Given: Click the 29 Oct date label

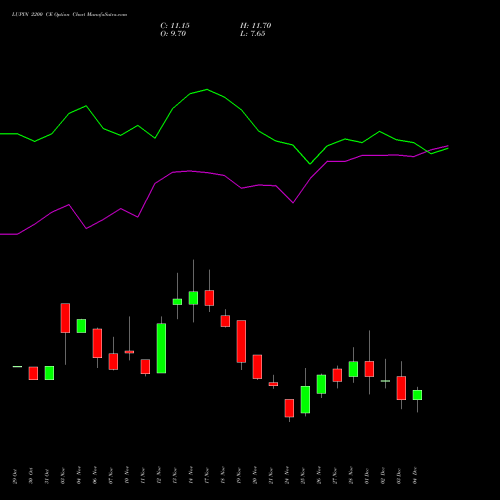Looking at the screenshot, I should click(15, 476).
